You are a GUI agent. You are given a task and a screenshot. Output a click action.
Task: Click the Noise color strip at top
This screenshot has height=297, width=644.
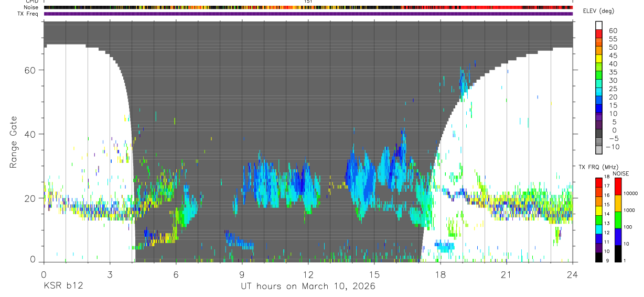308,7
